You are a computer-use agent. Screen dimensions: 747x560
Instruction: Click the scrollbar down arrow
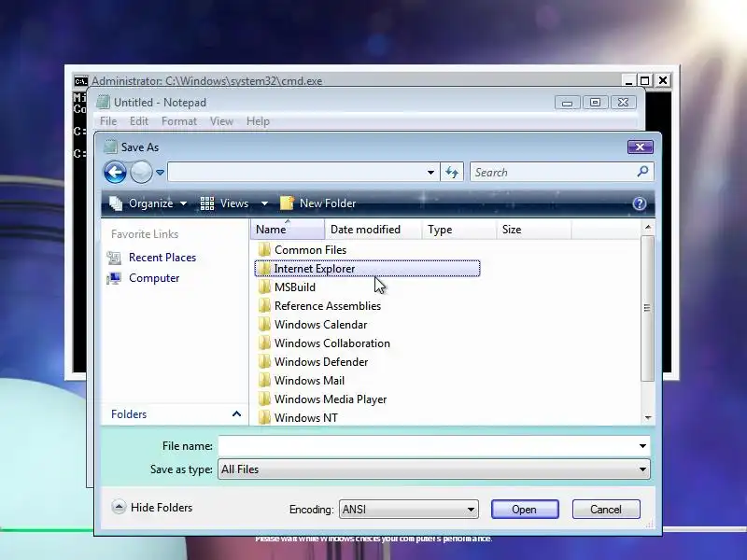648,417
